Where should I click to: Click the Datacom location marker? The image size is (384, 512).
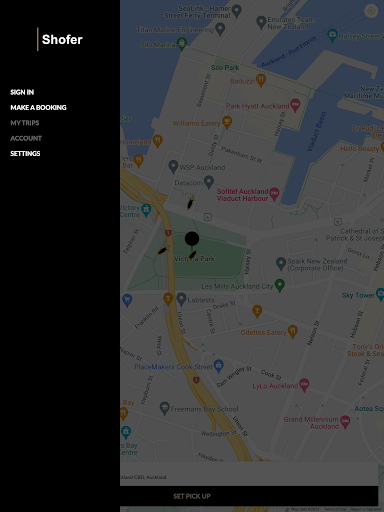pyautogui.click(x=209, y=182)
